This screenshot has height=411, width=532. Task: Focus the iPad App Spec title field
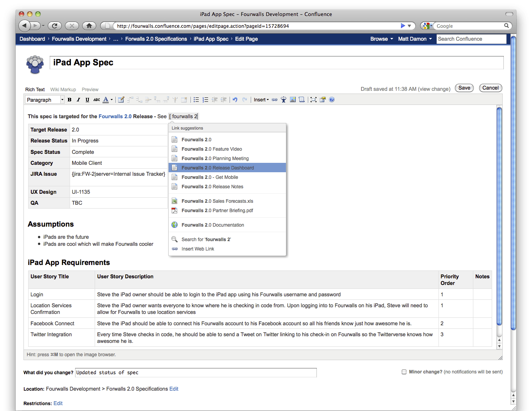click(277, 63)
